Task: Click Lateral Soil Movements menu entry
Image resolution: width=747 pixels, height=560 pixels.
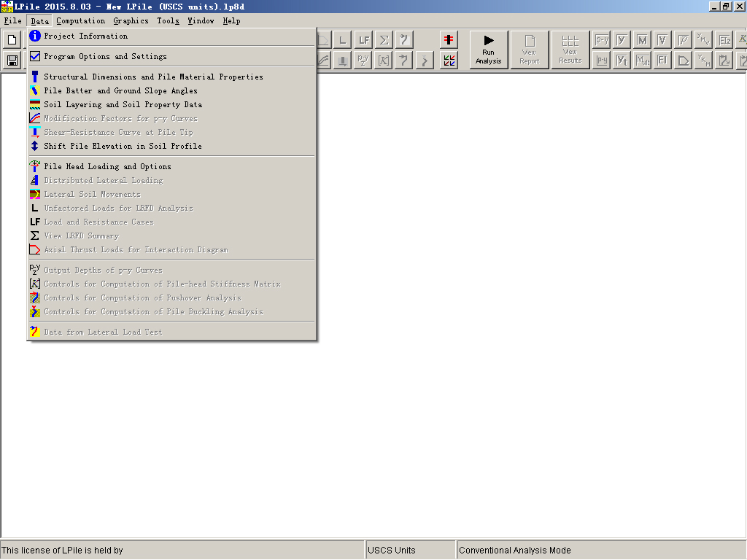Action: (x=171, y=194)
